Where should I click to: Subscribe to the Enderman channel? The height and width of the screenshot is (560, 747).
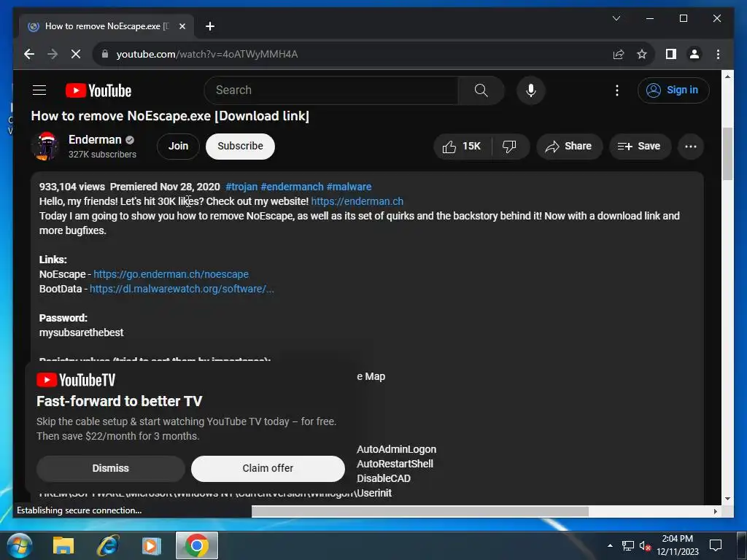(x=240, y=146)
